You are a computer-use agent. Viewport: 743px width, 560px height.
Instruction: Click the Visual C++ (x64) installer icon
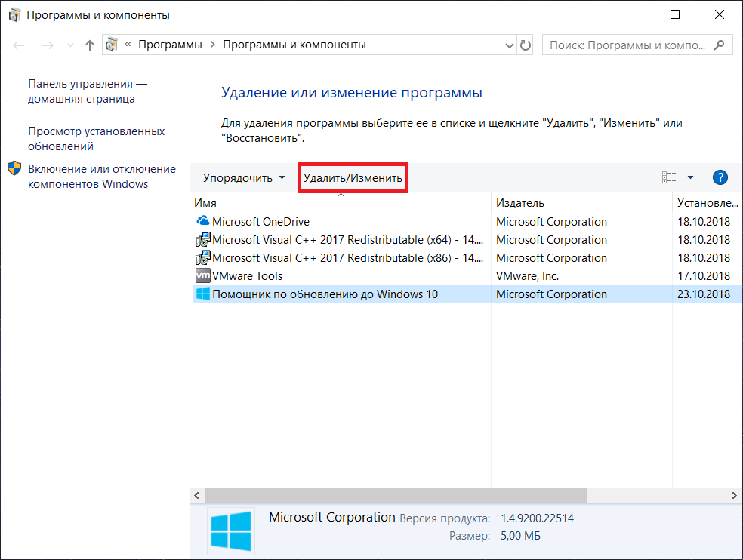click(203, 240)
